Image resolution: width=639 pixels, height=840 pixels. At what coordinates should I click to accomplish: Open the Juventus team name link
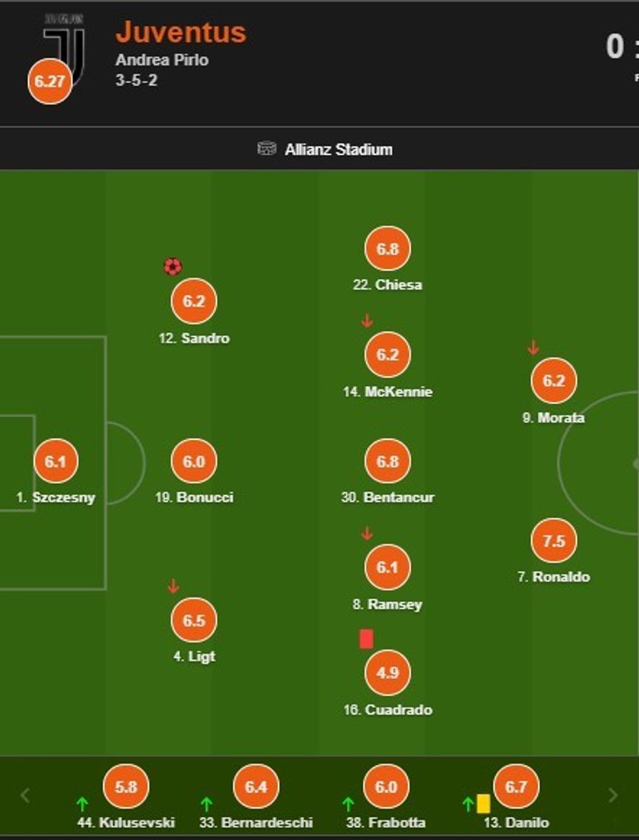181,33
